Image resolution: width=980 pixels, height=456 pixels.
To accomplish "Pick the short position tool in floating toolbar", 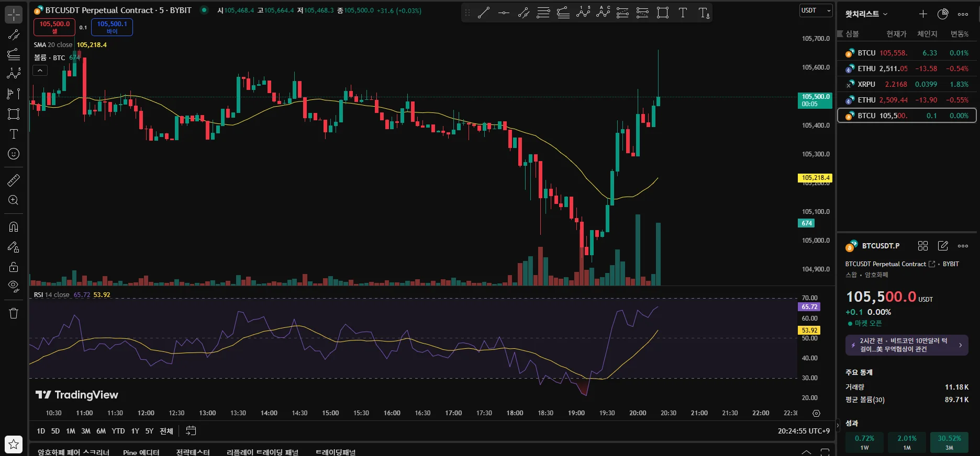I will pos(643,13).
